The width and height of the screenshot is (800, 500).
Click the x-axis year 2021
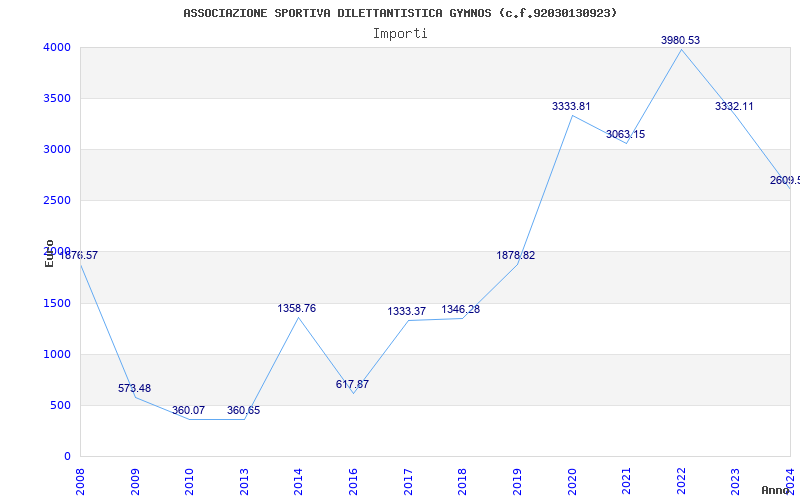coord(626,481)
